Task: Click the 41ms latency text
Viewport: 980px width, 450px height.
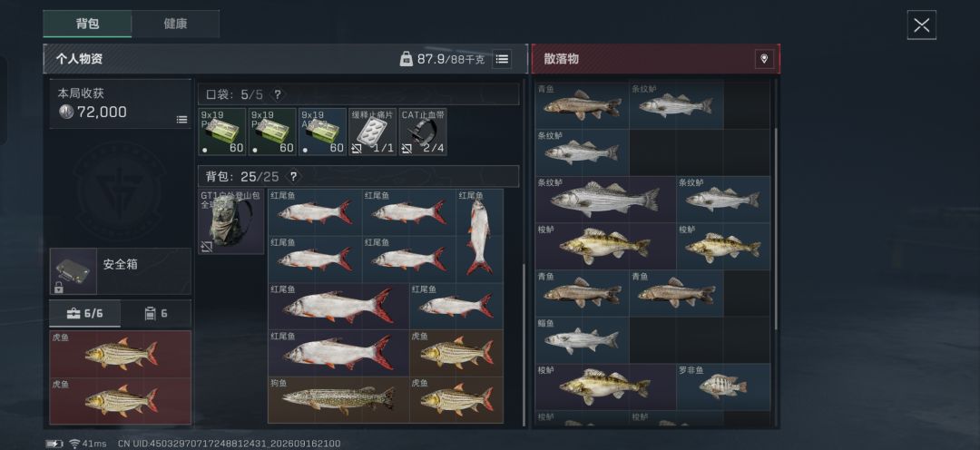Action: [93, 444]
